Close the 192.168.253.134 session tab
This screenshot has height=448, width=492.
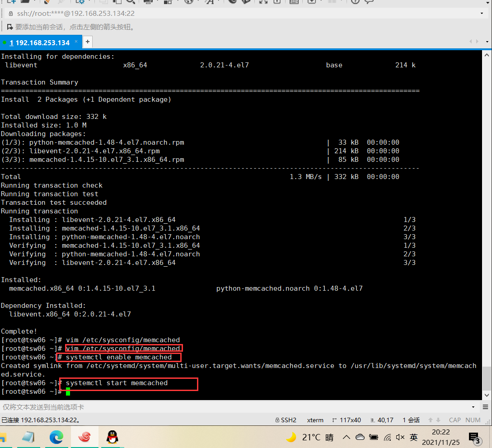[76, 42]
